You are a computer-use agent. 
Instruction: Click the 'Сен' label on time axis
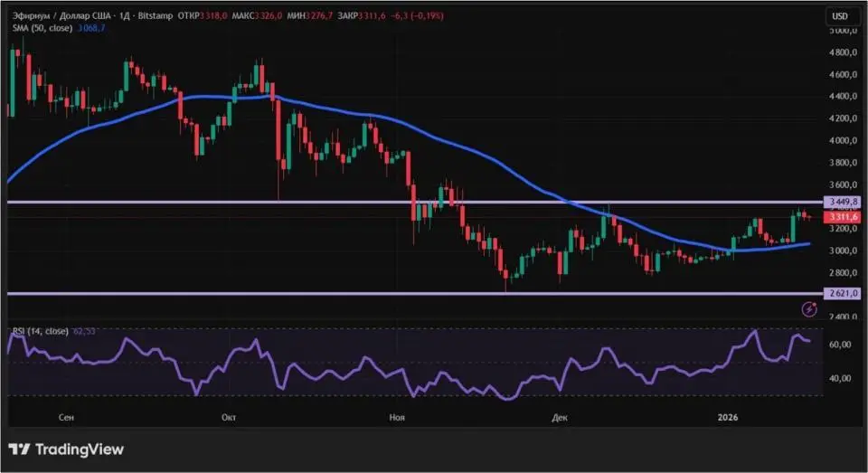coord(66,417)
